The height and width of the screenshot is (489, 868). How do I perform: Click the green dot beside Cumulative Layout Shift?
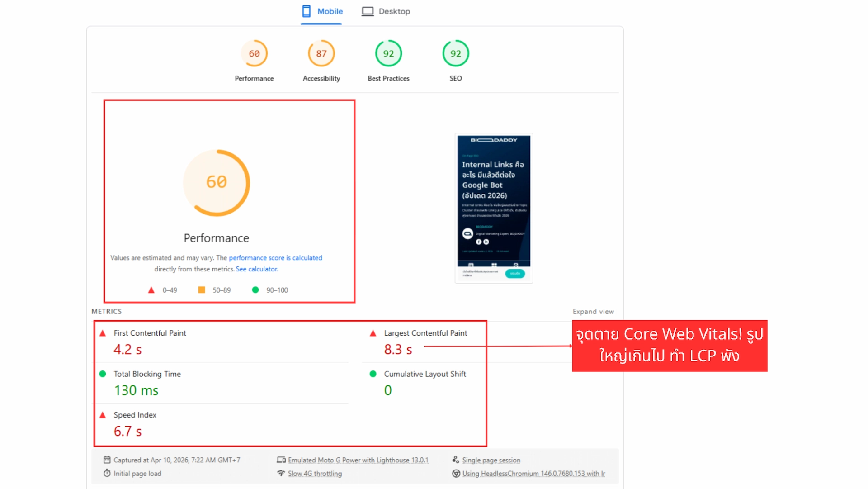[373, 374]
